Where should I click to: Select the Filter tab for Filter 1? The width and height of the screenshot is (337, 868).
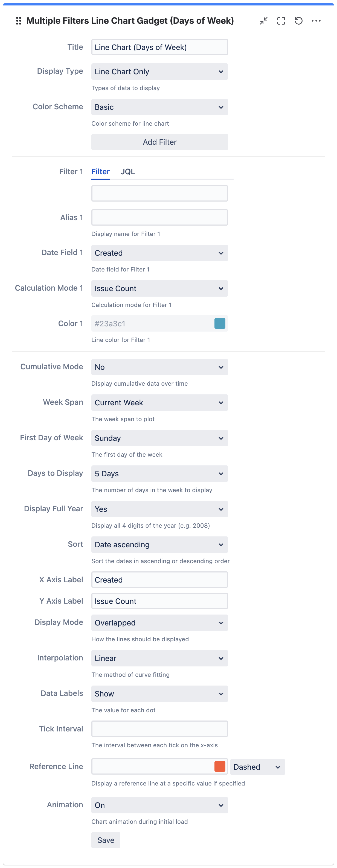click(101, 172)
